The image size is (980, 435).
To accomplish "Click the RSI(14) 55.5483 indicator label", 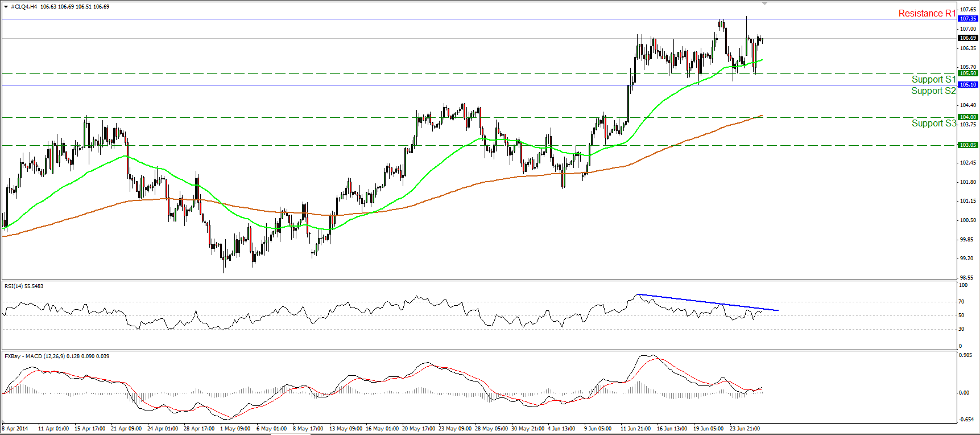I will pos(24,286).
